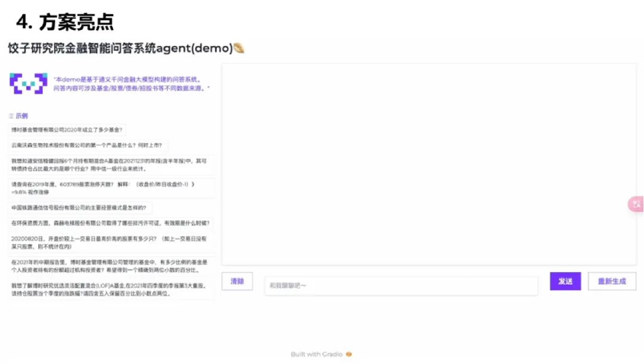
Task: Select example about 云南沃森生物 first product
Action: tap(87, 145)
